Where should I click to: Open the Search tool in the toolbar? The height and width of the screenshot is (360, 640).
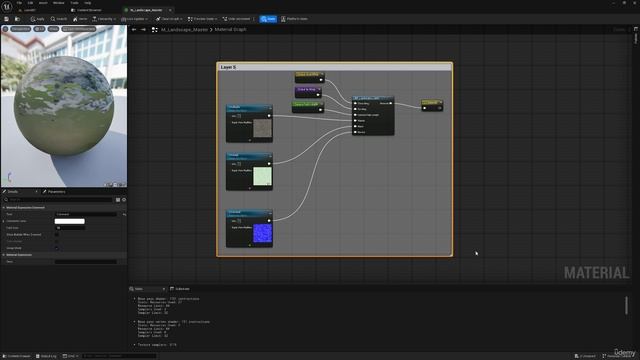[x=59, y=19]
